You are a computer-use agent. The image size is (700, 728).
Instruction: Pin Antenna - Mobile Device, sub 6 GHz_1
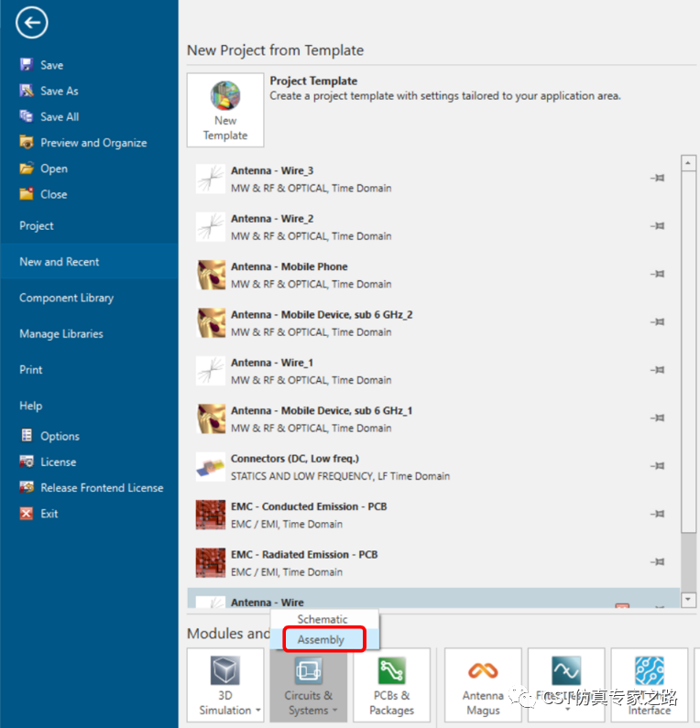pyautogui.click(x=657, y=418)
